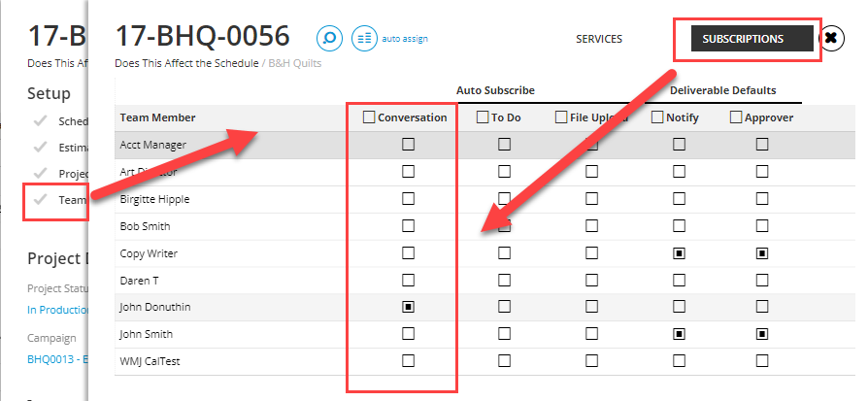This screenshot has height=401, width=868.
Task: Check Conversation for WMJ CalTest
Action: (x=408, y=360)
